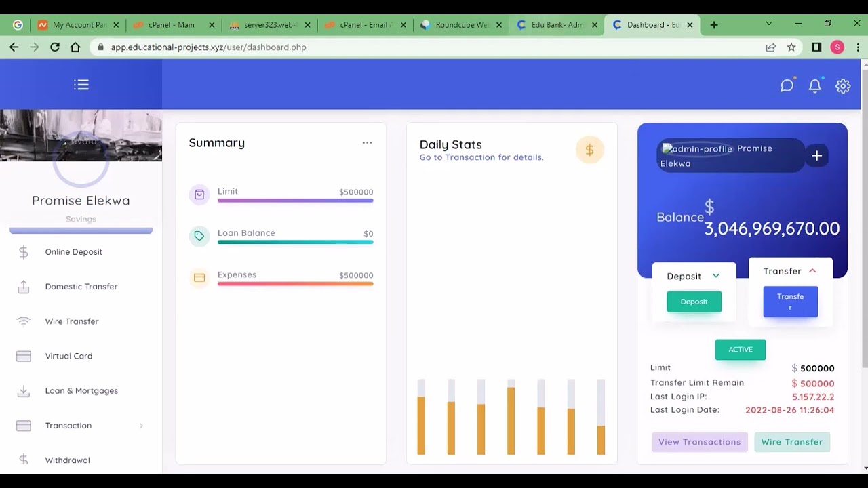Open the Chrome profile avatar S
The image size is (868, 488).
[837, 47]
